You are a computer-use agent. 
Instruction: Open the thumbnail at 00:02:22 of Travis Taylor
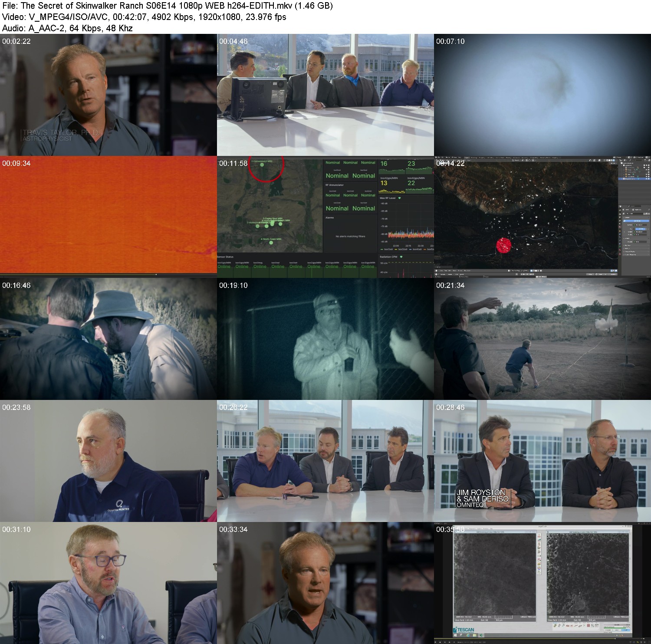tap(108, 95)
